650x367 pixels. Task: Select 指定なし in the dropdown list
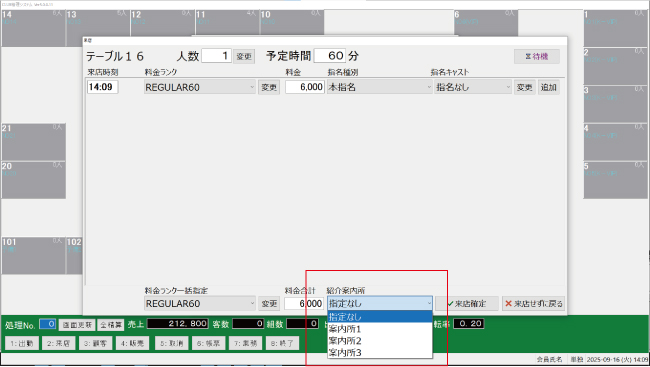380,317
